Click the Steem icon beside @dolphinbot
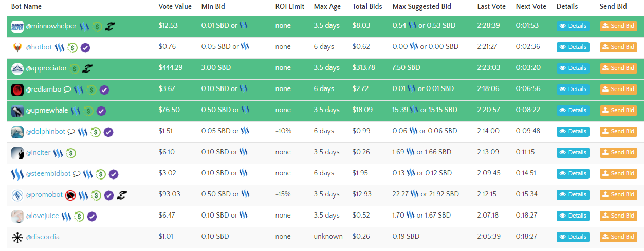 pyautogui.click(x=83, y=132)
